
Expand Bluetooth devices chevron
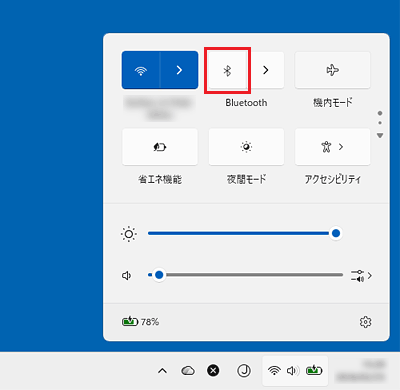265,70
